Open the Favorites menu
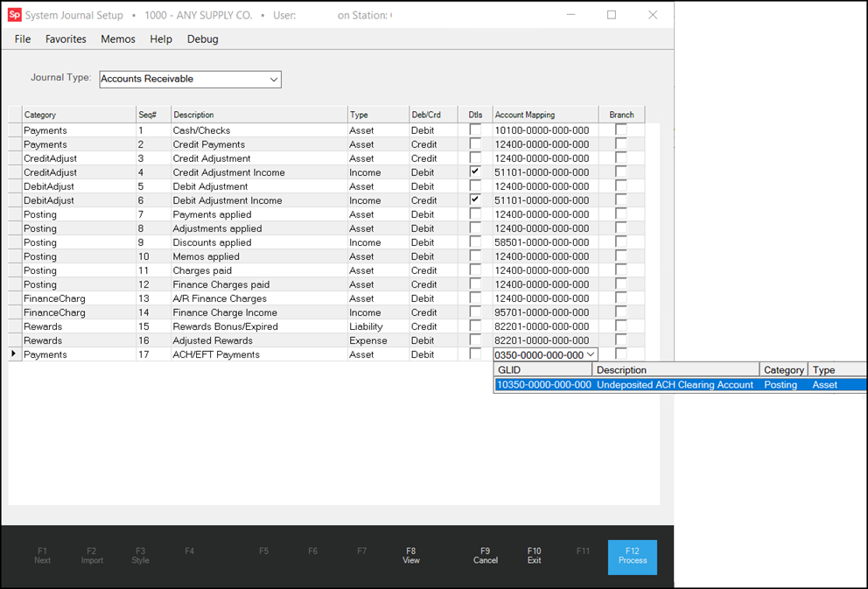Image resolution: width=868 pixels, height=589 pixels. click(66, 39)
